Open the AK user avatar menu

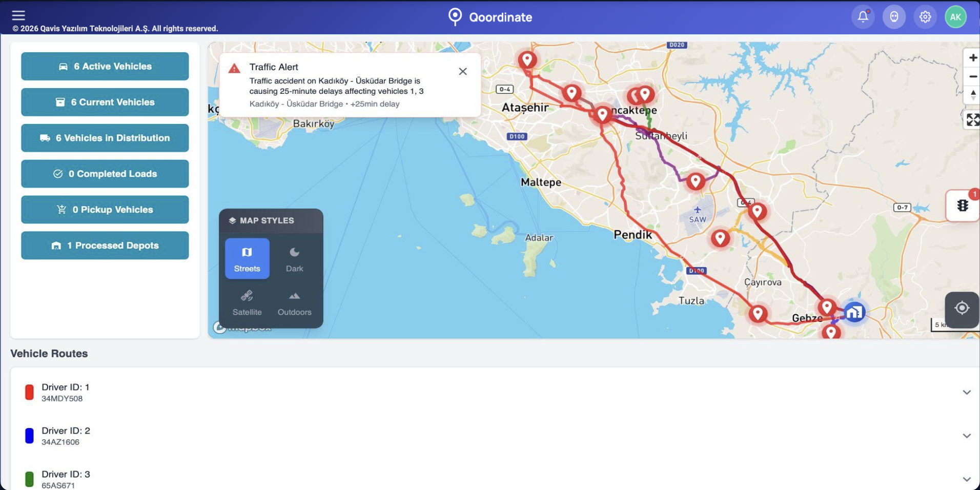coord(956,17)
